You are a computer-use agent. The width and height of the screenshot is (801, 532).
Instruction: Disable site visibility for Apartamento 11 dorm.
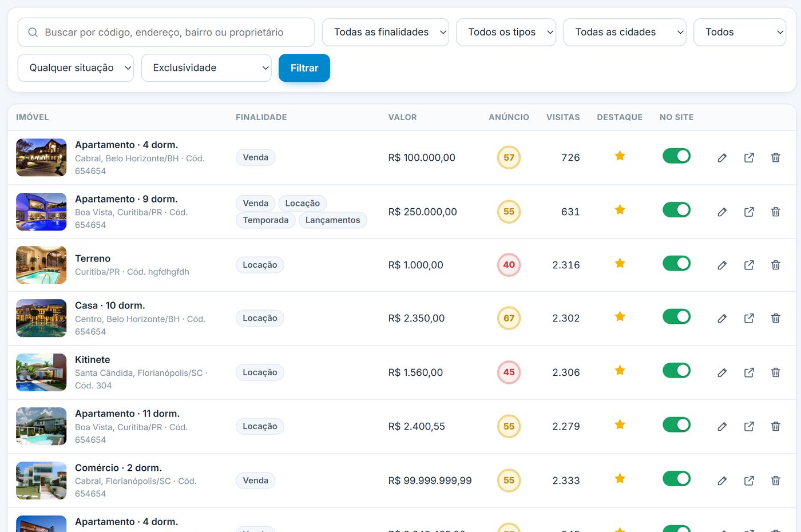click(676, 424)
